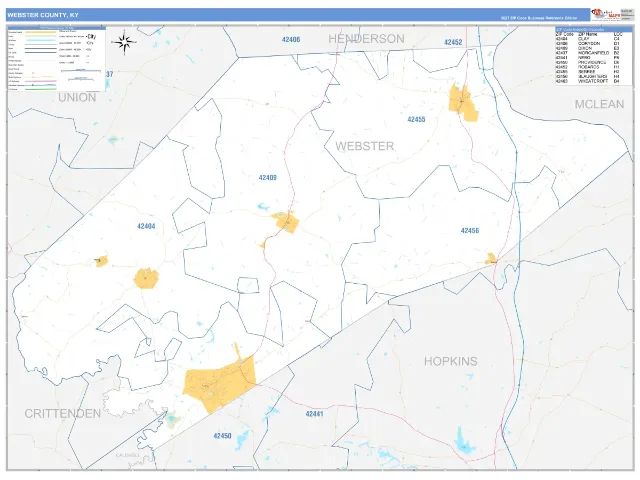Click the HENDERSON county label
Viewport: 640px width, 480px height.
tap(367, 39)
